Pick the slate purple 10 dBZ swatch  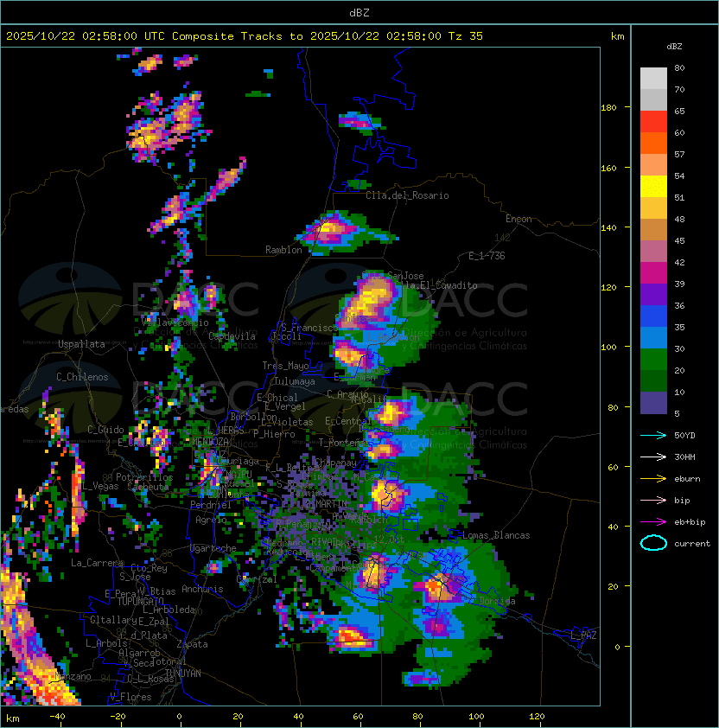[x=653, y=403]
